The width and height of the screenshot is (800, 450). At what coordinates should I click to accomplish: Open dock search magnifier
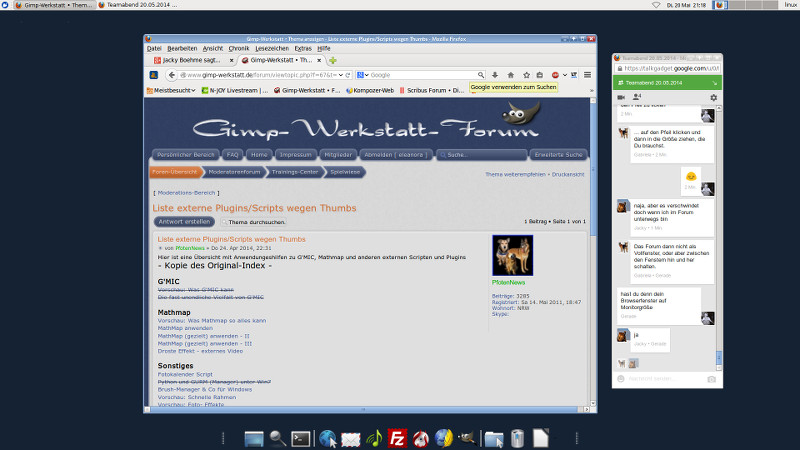coord(278,438)
